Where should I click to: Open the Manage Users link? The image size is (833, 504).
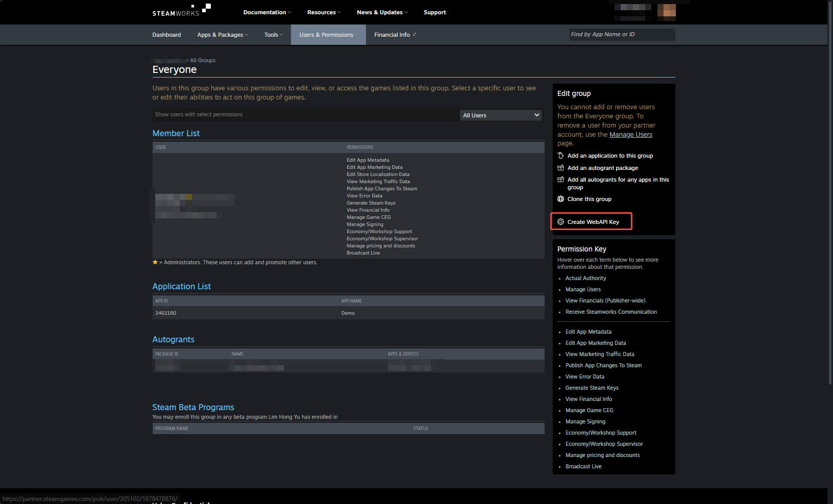point(631,134)
